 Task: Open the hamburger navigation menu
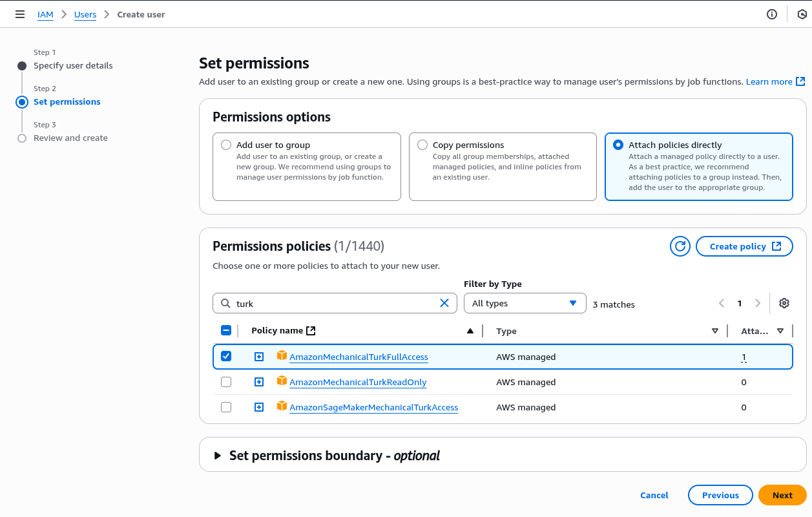tap(20, 14)
